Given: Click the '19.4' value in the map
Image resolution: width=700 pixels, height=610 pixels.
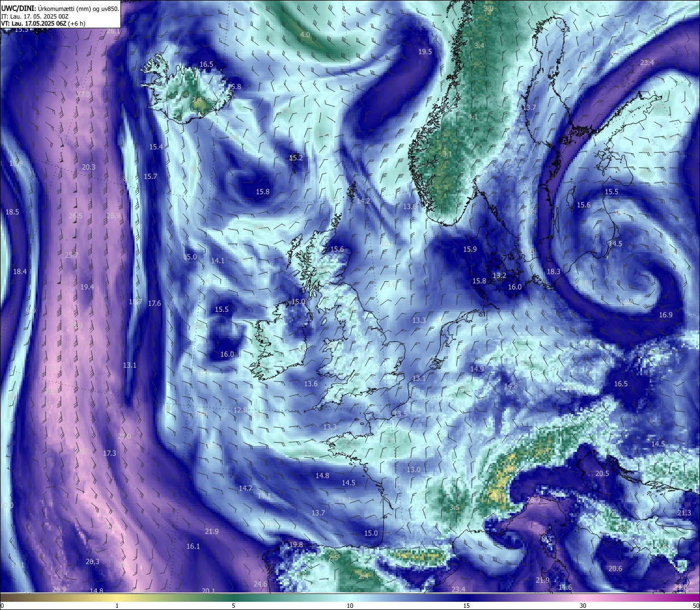Looking at the screenshot, I should (87, 287).
